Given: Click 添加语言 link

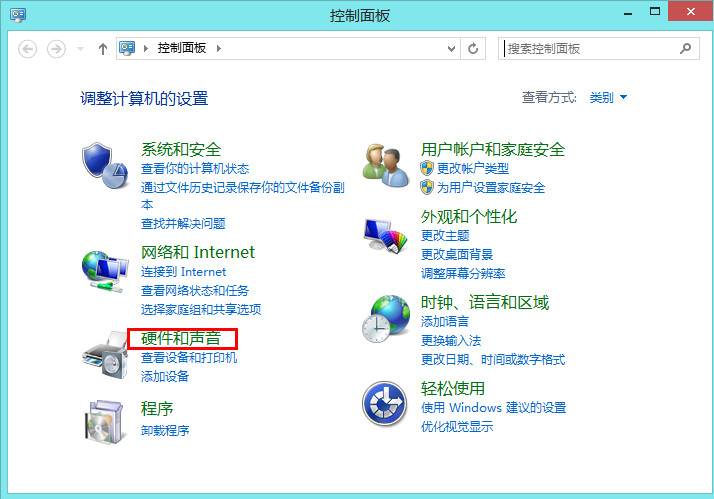Looking at the screenshot, I should point(445,321).
